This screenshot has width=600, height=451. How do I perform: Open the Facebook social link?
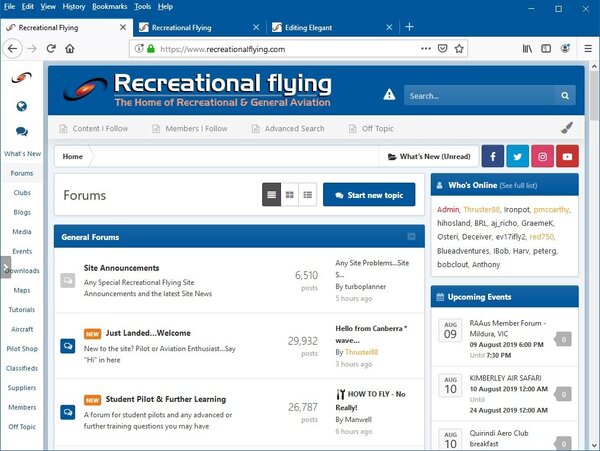[x=493, y=157]
